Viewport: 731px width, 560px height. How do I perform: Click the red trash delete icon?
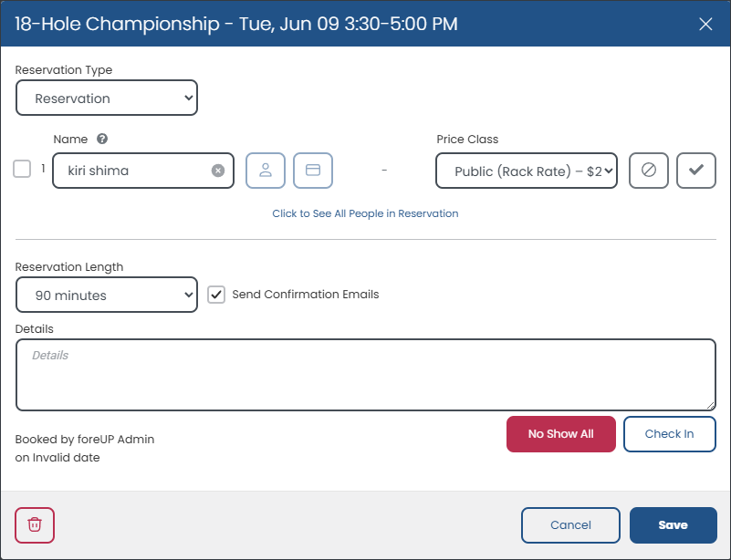tap(35, 525)
